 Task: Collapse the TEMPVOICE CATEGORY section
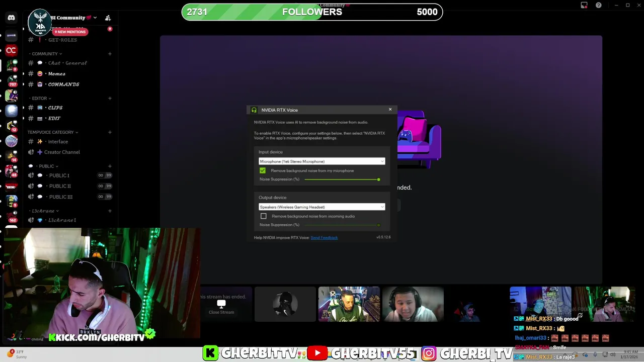point(53,132)
